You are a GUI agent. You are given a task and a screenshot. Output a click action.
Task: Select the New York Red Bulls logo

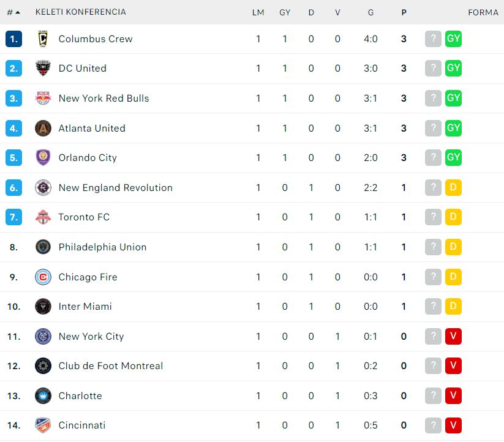43,98
